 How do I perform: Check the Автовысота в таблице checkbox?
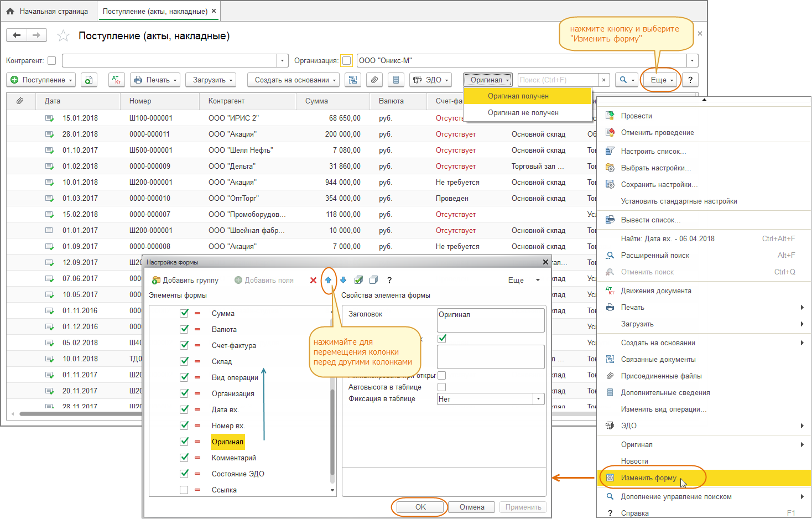[x=441, y=387]
